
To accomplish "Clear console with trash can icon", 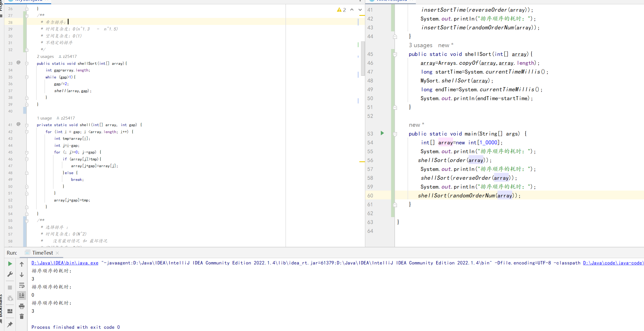I will coord(22,317).
